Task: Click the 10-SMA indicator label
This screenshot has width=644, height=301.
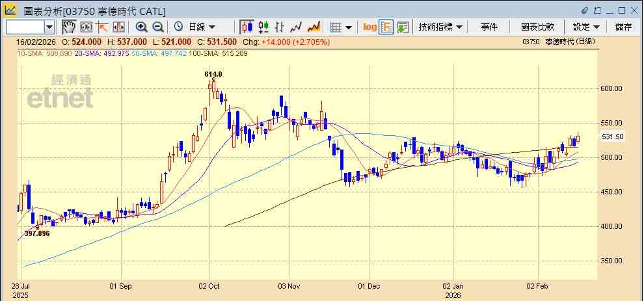Action: tap(45, 53)
